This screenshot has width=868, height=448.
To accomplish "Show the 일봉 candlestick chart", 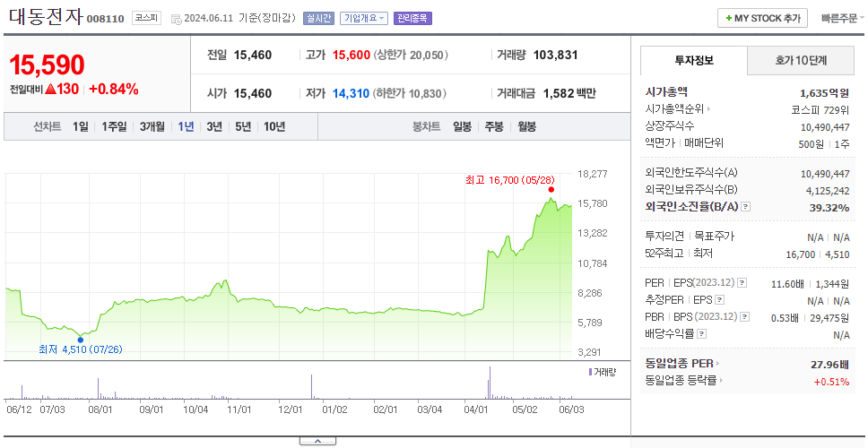I will coord(462,126).
